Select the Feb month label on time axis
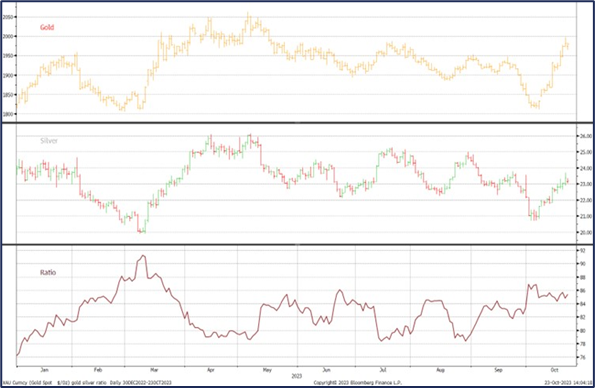595x388 pixels. (x=98, y=370)
